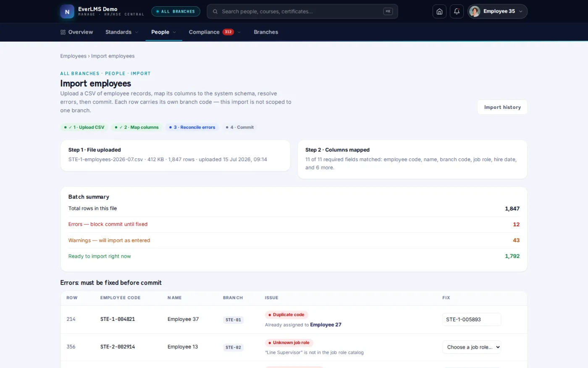Viewport: 588px width, 368px height.
Task: Click row number 356
Action: 71,347
